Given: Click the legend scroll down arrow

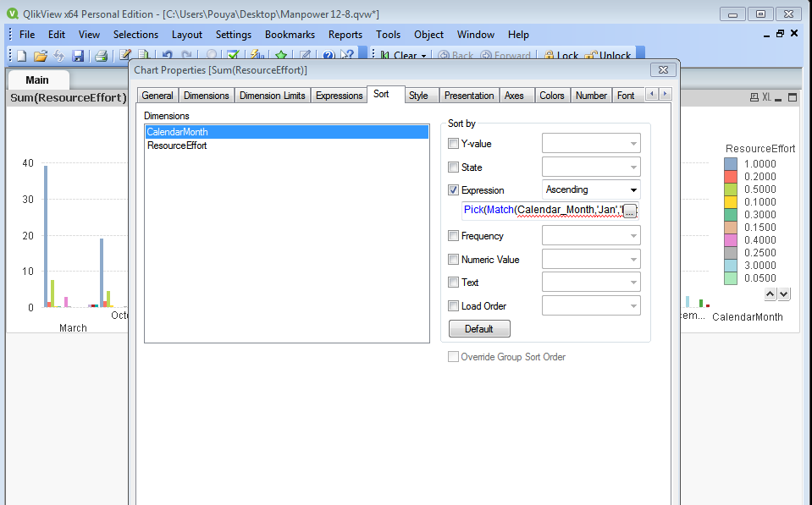Looking at the screenshot, I should click(x=784, y=294).
